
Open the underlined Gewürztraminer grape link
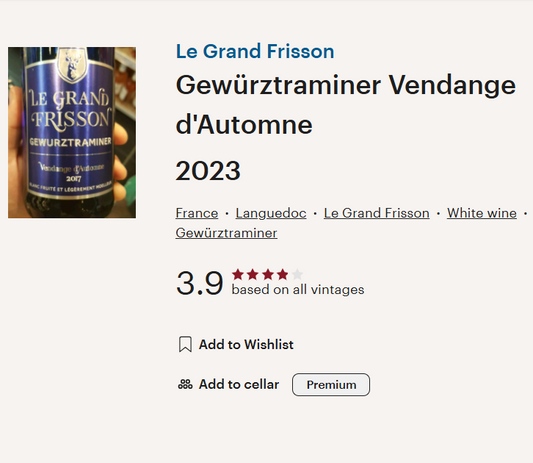point(226,233)
